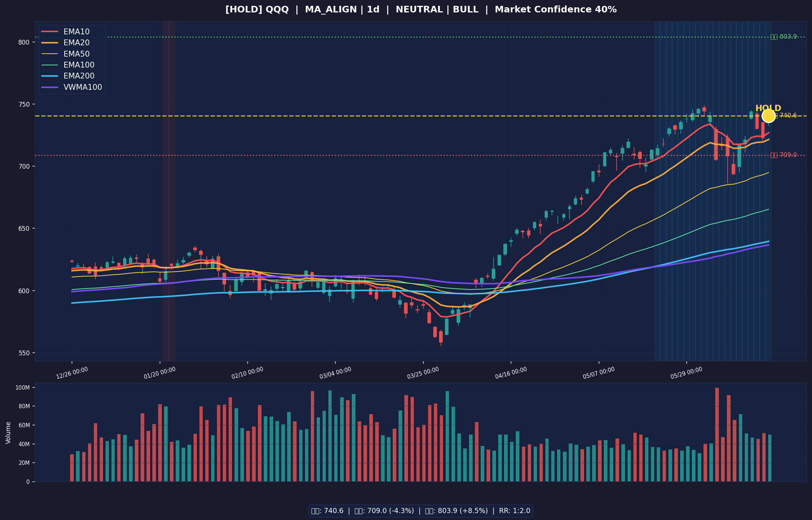Click the 740.6 entry price label

point(786,116)
